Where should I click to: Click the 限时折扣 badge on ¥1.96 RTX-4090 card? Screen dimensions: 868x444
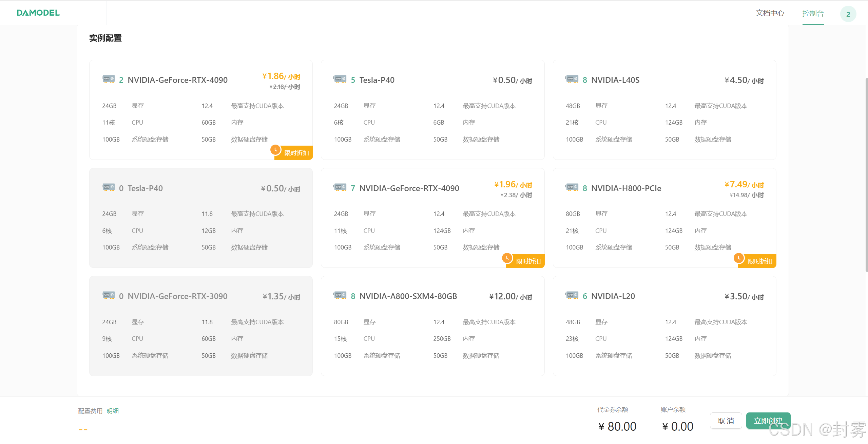(528, 261)
